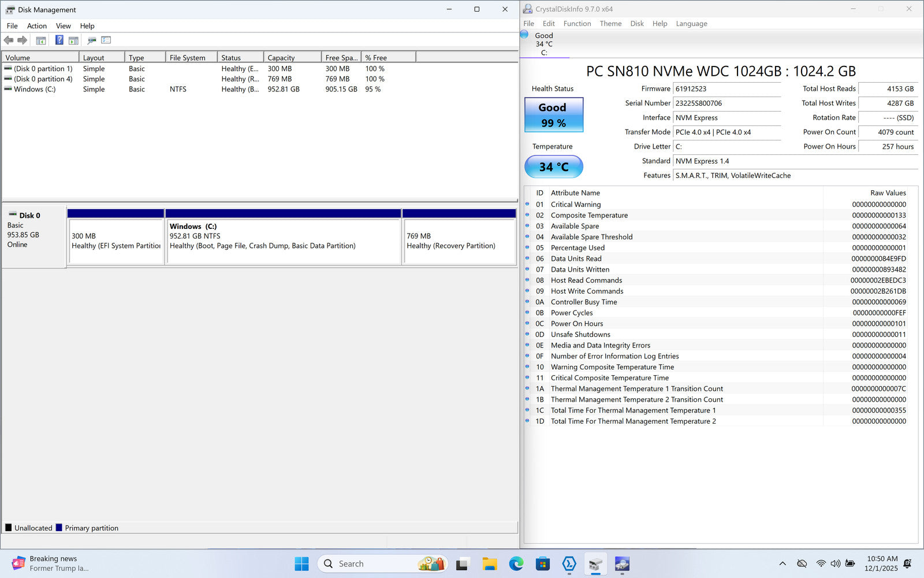Click the Good 99 % health status button
This screenshot has width=924, height=578.
click(554, 115)
